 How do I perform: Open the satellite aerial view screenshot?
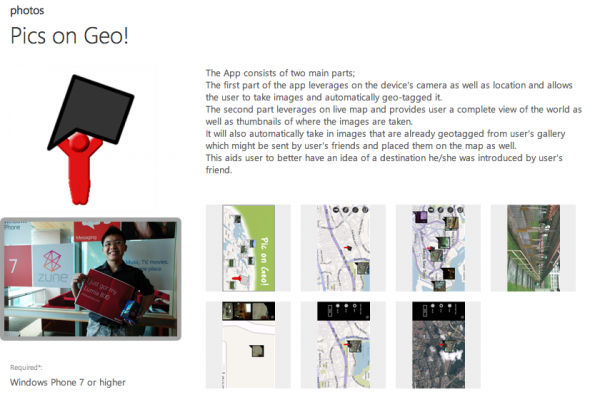(438, 345)
